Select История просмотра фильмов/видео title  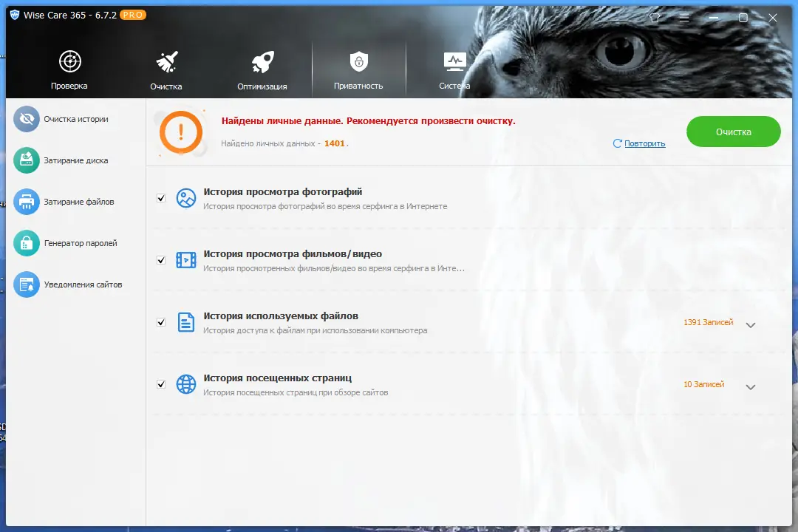(x=293, y=254)
